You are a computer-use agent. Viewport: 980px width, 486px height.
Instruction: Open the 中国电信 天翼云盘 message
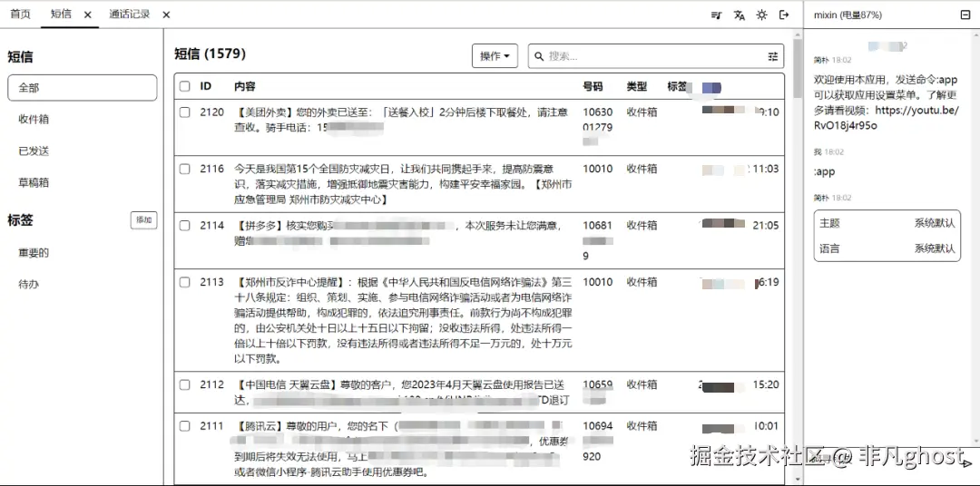pyautogui.click(x=402, y=393)
